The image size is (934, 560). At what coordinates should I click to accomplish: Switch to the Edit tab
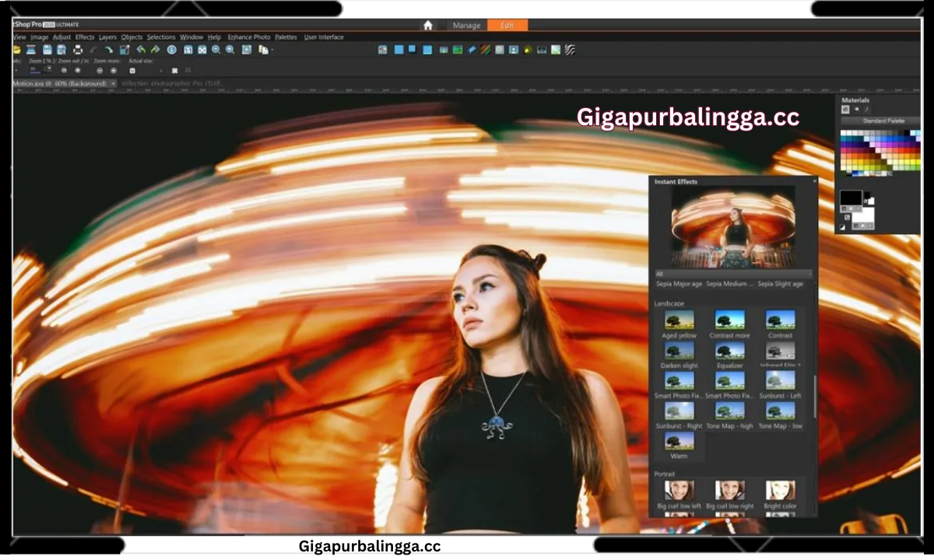(x=507, y=25)
